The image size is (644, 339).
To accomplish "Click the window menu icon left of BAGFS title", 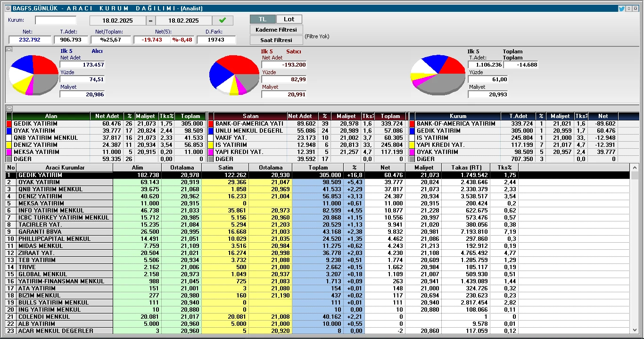I will (8, 8).
